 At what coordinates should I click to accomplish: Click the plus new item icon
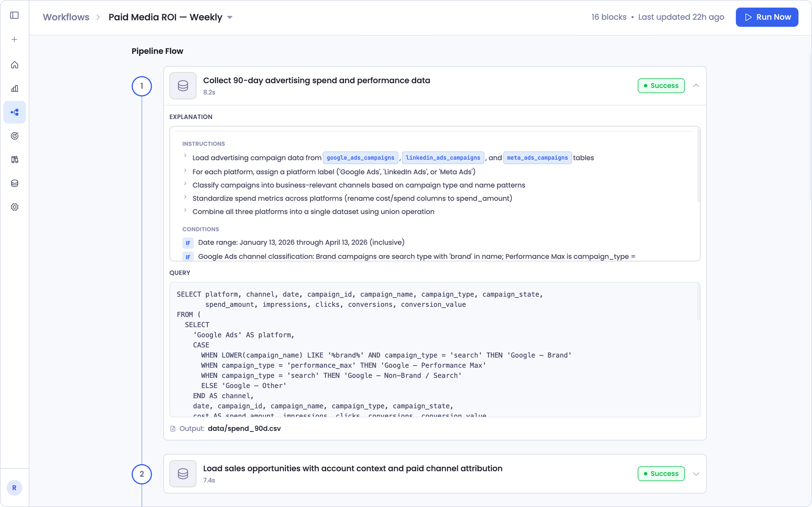14,39
